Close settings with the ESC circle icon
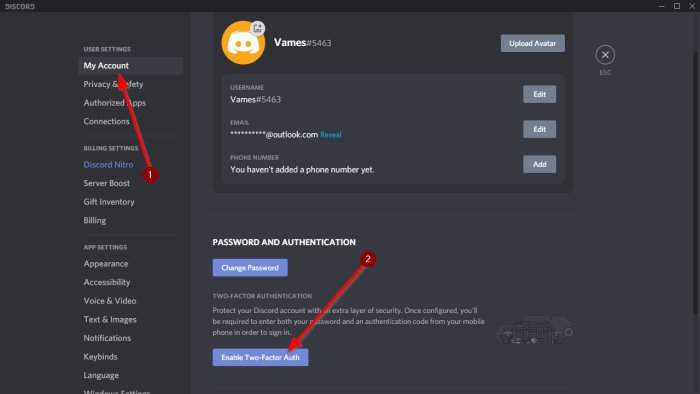Image resolution: width=700 pixels, height=394 pixels. [x=605, y=55]
